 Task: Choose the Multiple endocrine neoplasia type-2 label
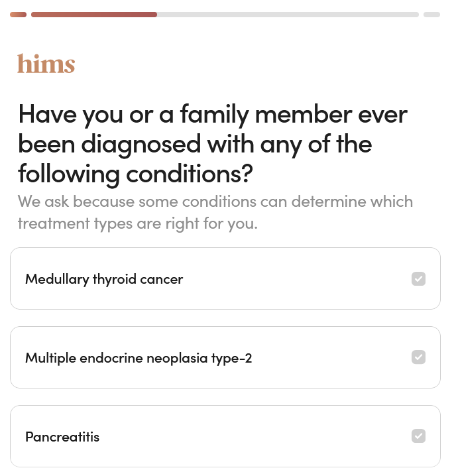point(139,358)
